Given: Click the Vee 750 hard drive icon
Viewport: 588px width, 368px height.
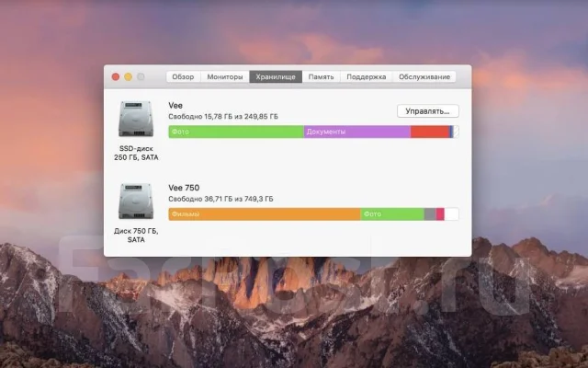Looking at the screenshot, I should point(136,201).
